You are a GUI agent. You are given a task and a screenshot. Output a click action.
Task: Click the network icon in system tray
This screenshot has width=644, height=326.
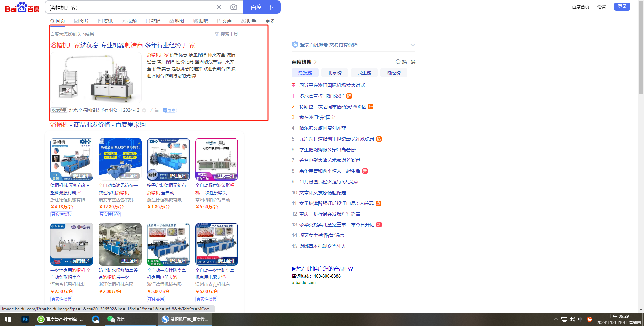pyautogui.click(x=564, y=319)
